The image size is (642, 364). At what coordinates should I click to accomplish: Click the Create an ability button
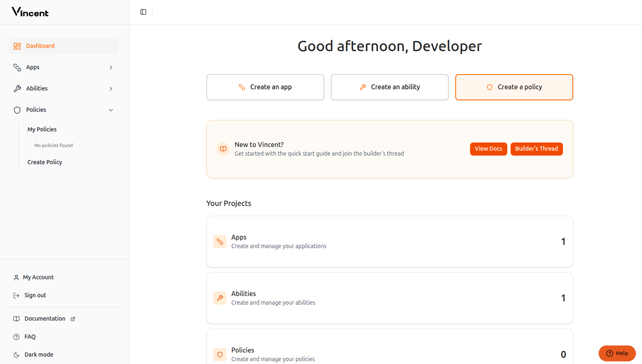[390, 87]
